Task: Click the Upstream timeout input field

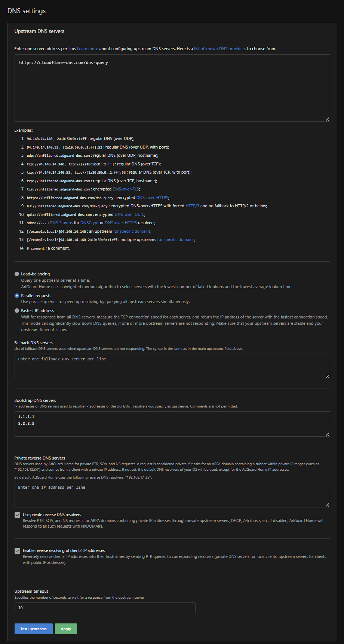Action: [x=105, y=608]
